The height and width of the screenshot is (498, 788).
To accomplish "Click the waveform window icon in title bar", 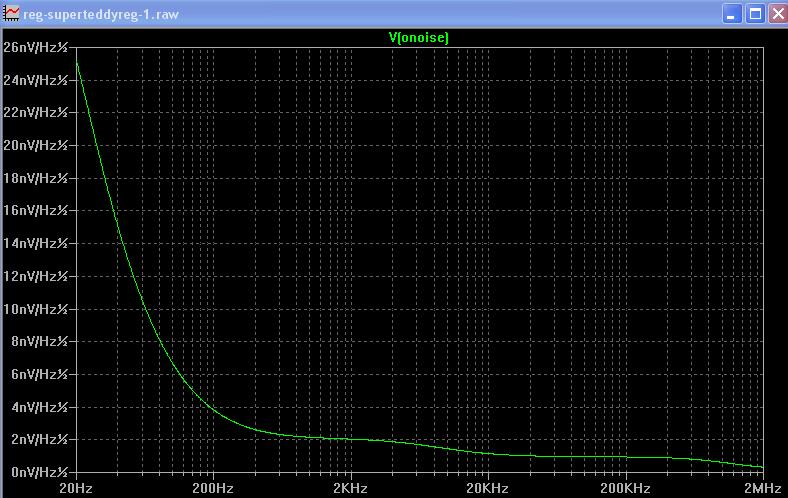I will coord(11,14).
